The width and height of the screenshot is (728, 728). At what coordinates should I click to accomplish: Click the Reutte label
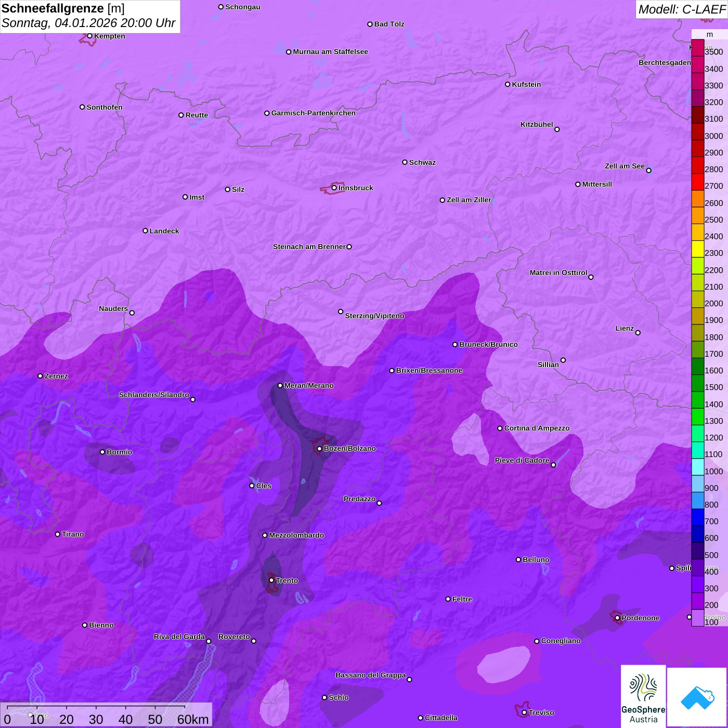(197, 115)
